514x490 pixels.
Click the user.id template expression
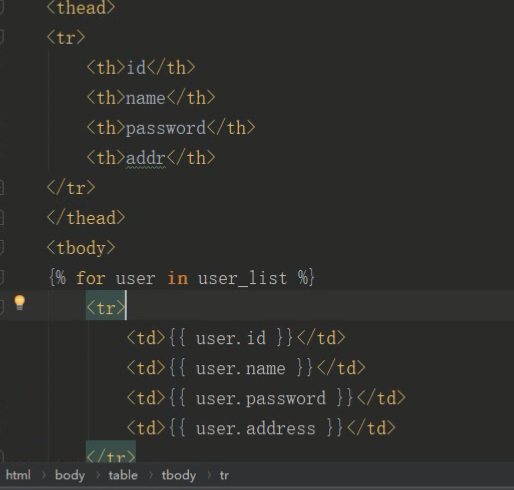pos(231,338)
